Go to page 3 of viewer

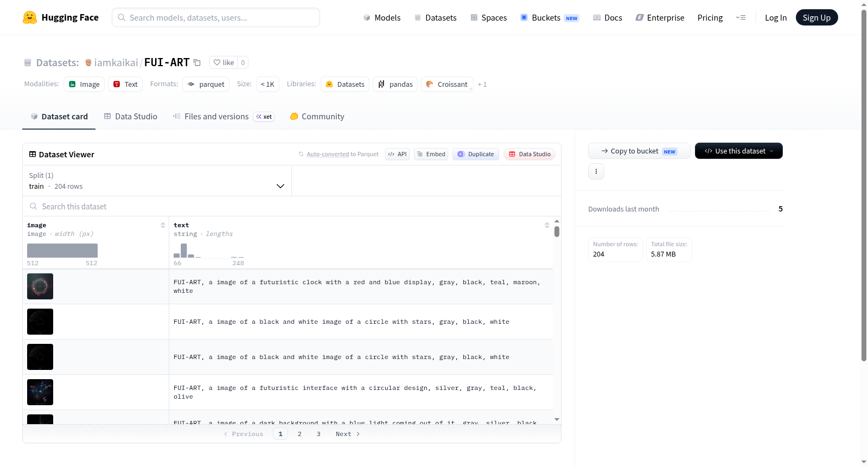(x=318, y=434)
